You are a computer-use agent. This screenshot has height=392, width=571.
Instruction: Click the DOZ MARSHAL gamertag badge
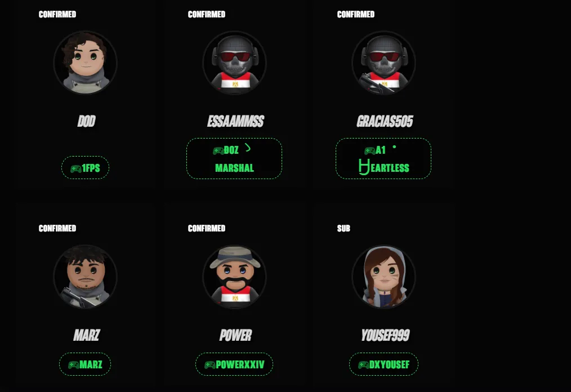pos(234,158)
